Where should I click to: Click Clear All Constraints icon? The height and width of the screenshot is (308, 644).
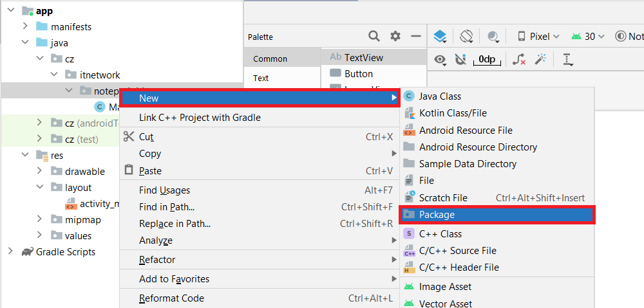pyautogui.click(x=519, y=60)
